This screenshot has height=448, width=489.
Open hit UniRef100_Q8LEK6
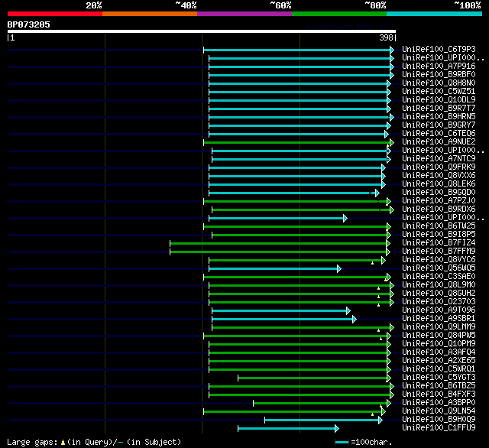pos(439,184)
